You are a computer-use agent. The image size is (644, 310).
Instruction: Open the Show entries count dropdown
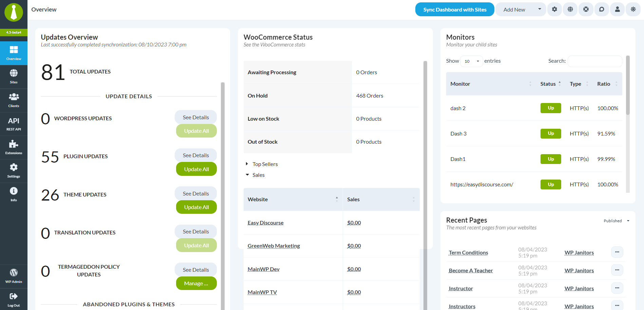pos(472,61)
